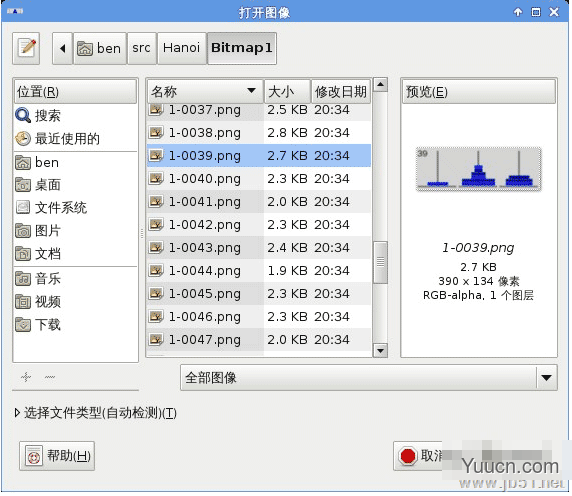
Task: Open the ben home folder in path bar
Action: click(100, 49)
